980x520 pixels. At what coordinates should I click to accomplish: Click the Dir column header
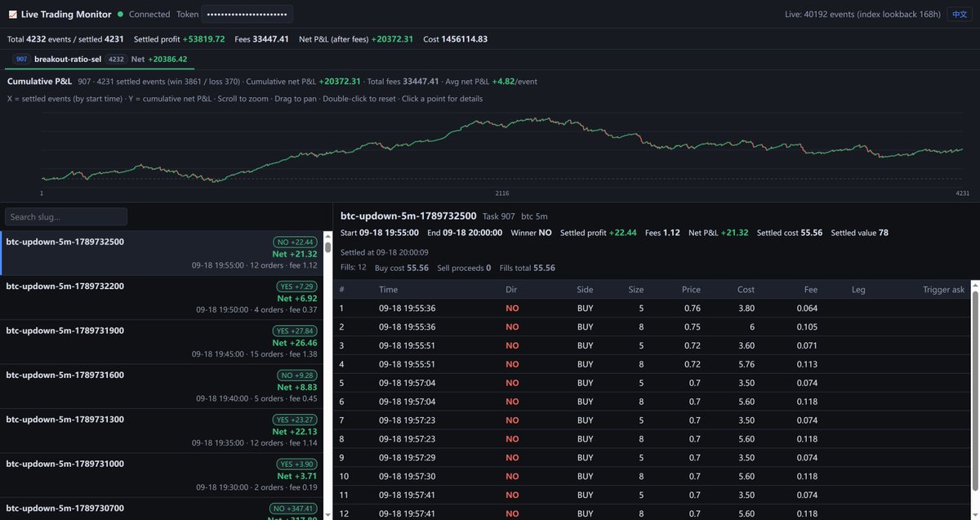point(511,290)
